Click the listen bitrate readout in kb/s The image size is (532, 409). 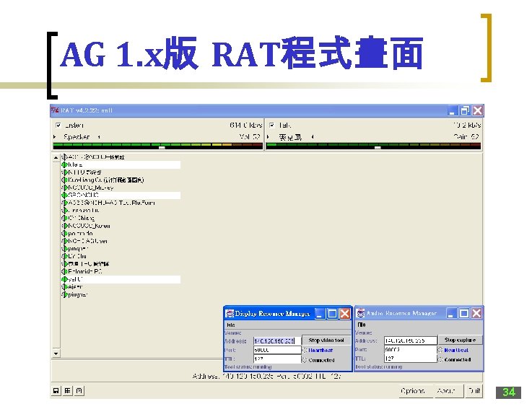click(245, 125)
